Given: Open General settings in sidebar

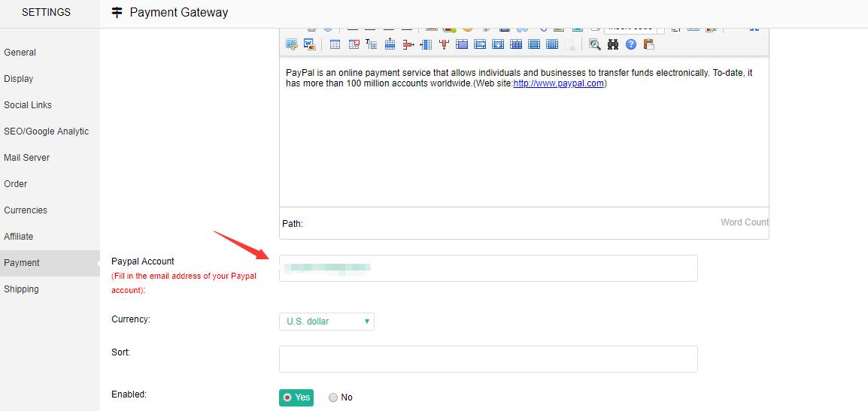Looking at the screenshot, I should 20,53.
